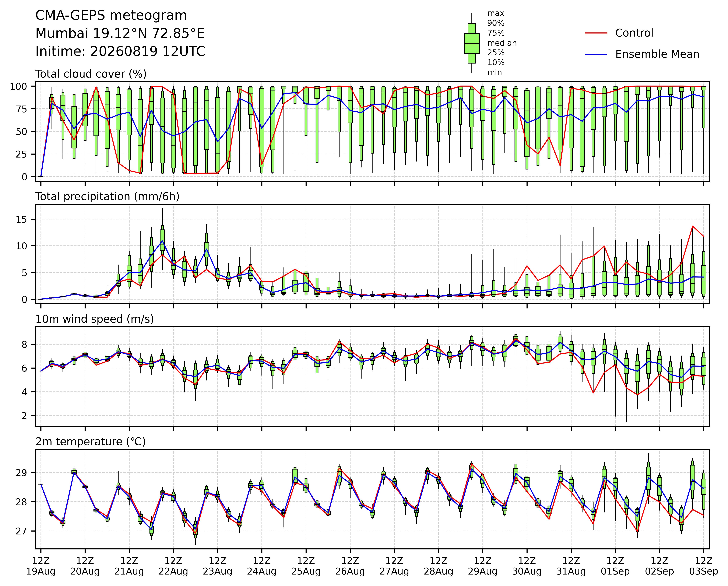Click the CMA-GEPS meteogram title
Screen dimensions: 728x586
pos(111,15)
